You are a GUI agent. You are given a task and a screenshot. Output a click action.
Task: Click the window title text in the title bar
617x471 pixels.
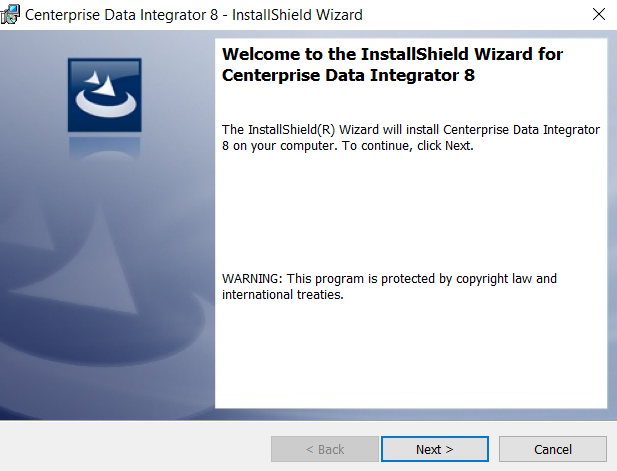click(x=192, y=15)
